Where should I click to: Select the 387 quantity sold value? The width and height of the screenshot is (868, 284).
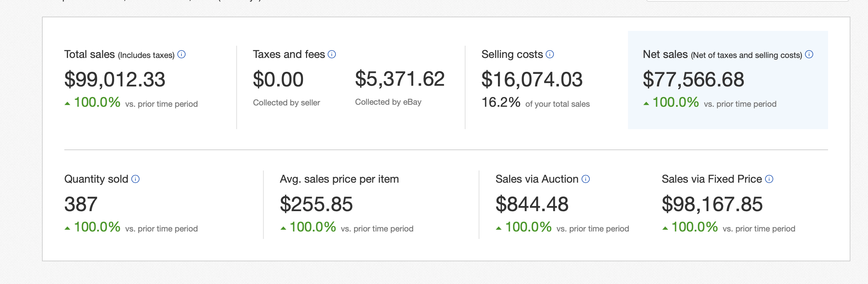pos(81,204)
